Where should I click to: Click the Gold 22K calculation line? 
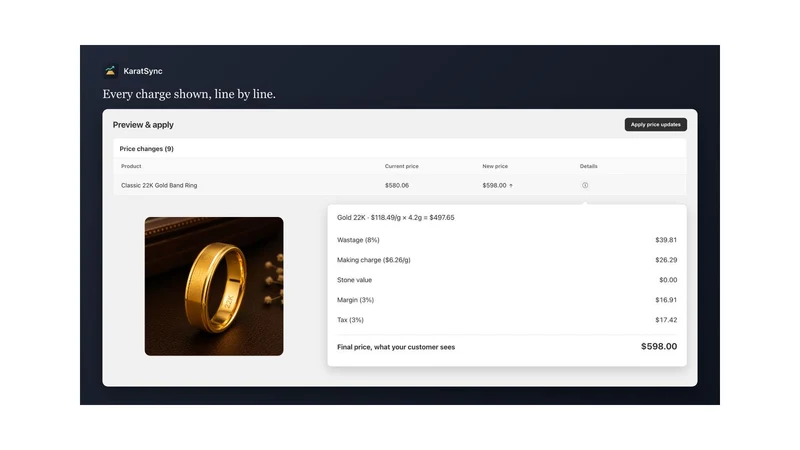(395, 217)
